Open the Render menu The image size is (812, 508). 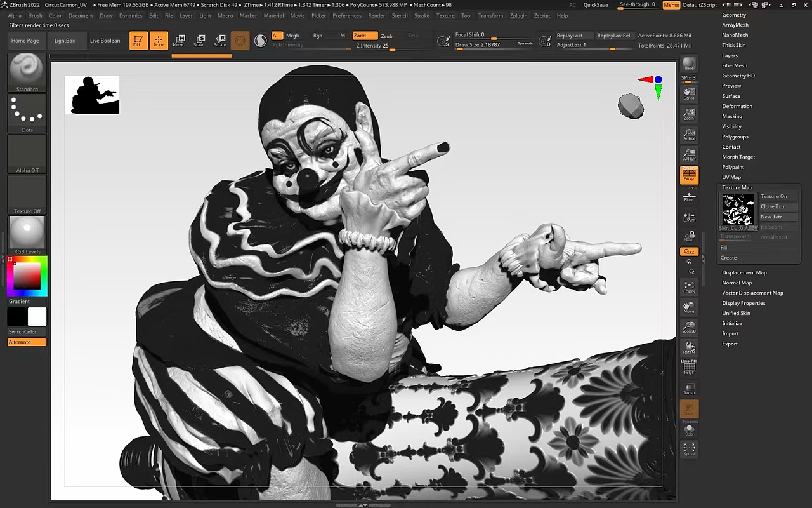376,15
